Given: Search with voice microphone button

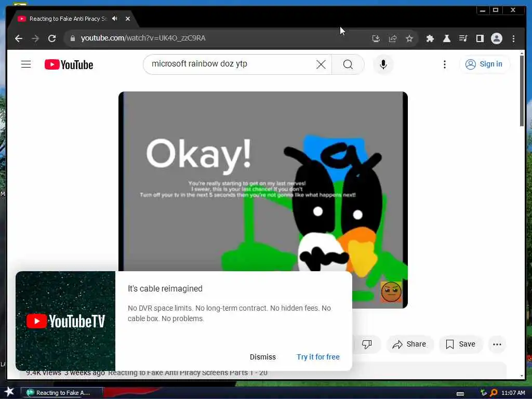Looking at the screenshot, I should (383, 64).
